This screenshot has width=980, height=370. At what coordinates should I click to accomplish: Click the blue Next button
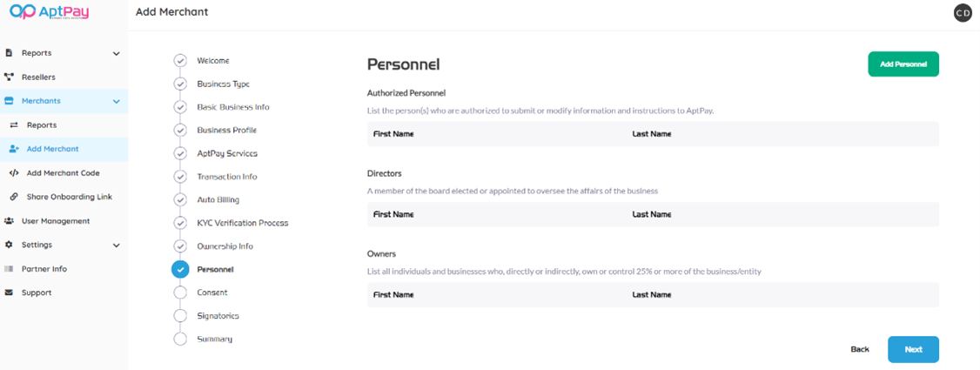tap(913, 349)
